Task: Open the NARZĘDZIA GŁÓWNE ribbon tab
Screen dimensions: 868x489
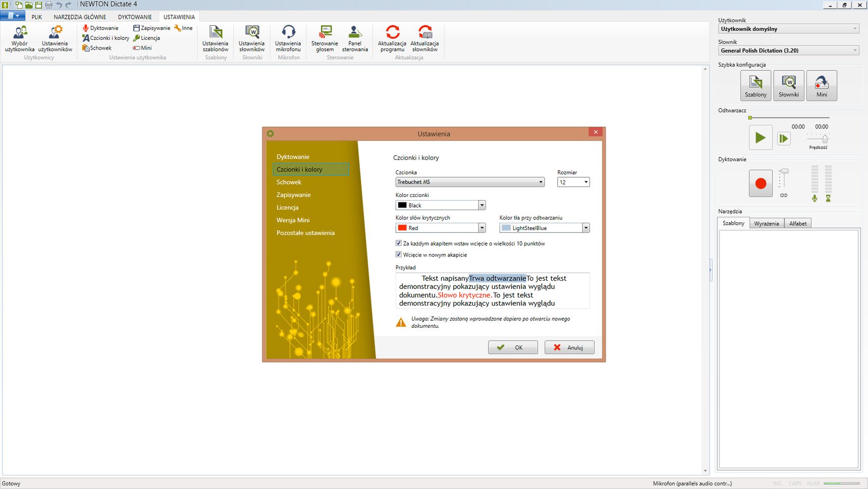Action: pyautogui.click(x=80, y=17)
